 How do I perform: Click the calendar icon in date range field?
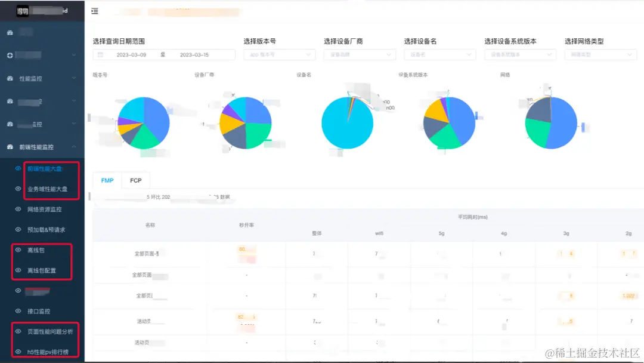coord(100,55)
